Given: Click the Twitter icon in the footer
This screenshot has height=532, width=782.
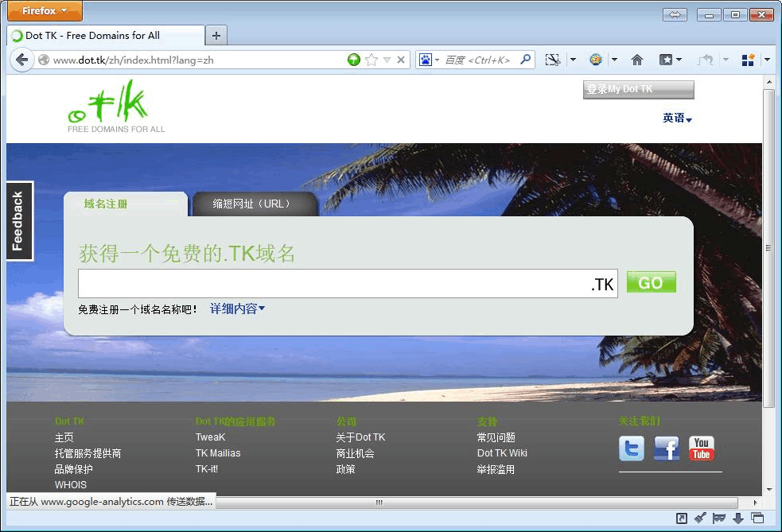Looking at the screenshot, I should point(631,449).
